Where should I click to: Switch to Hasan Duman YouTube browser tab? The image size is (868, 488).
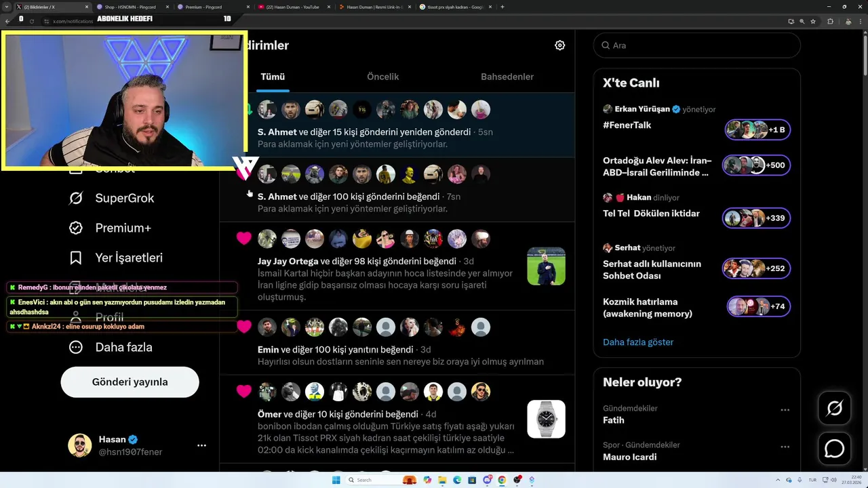(x=293, y=7)
